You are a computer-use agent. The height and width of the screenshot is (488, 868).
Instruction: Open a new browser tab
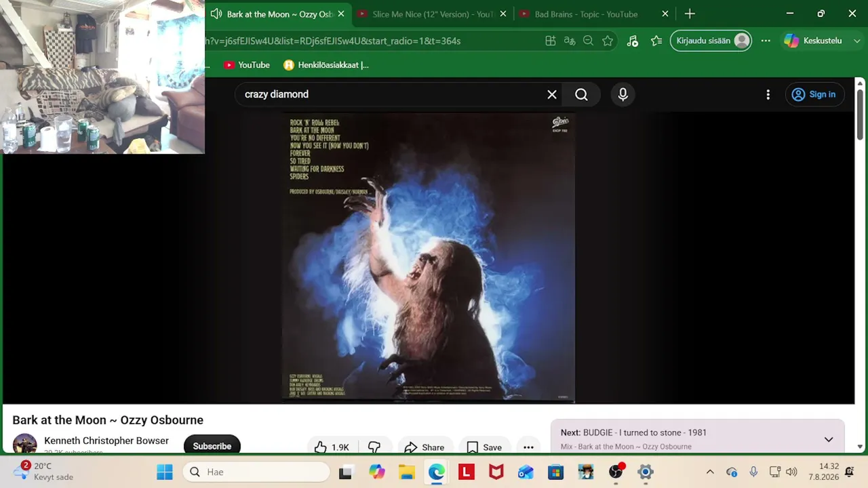pos(690,14)
